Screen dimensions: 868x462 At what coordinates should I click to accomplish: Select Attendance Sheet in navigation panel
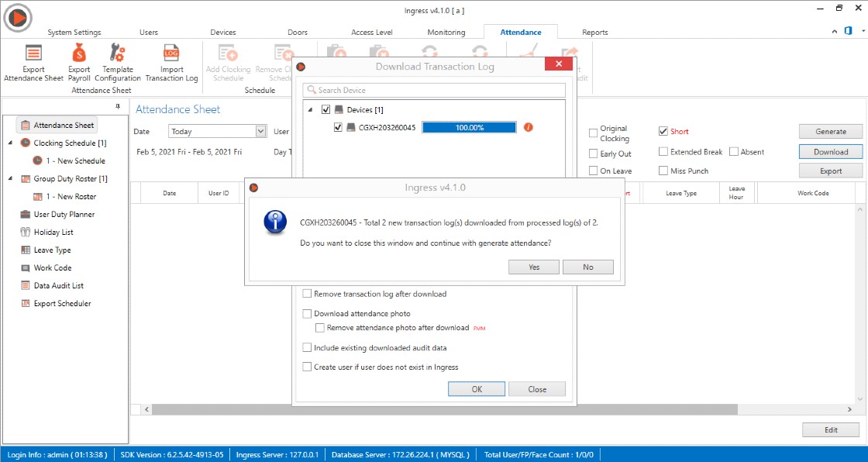(57, 126)
